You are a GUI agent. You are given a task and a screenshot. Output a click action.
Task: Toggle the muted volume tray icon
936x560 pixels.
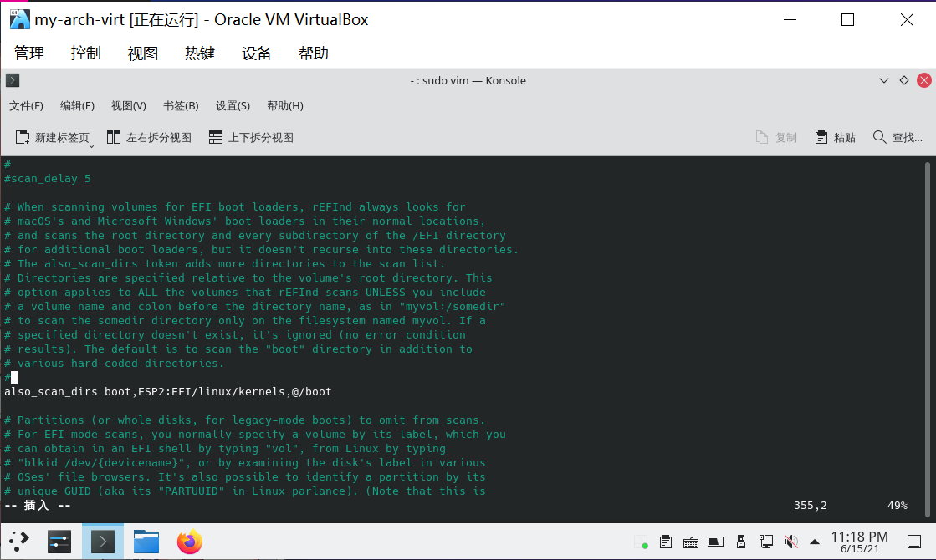[789, 542]
